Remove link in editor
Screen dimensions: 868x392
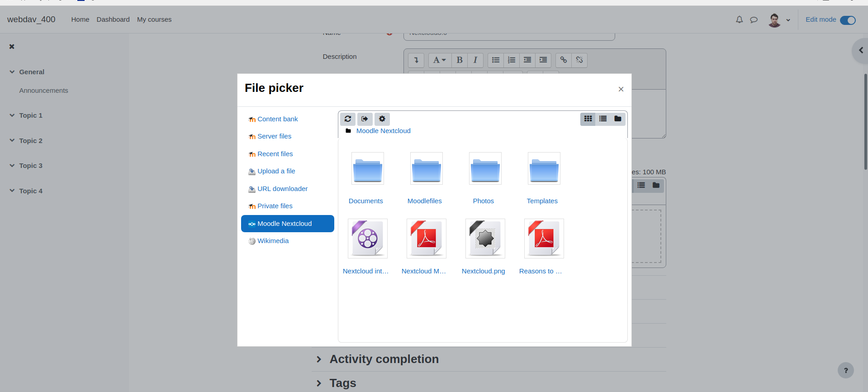tap(579, 60)
